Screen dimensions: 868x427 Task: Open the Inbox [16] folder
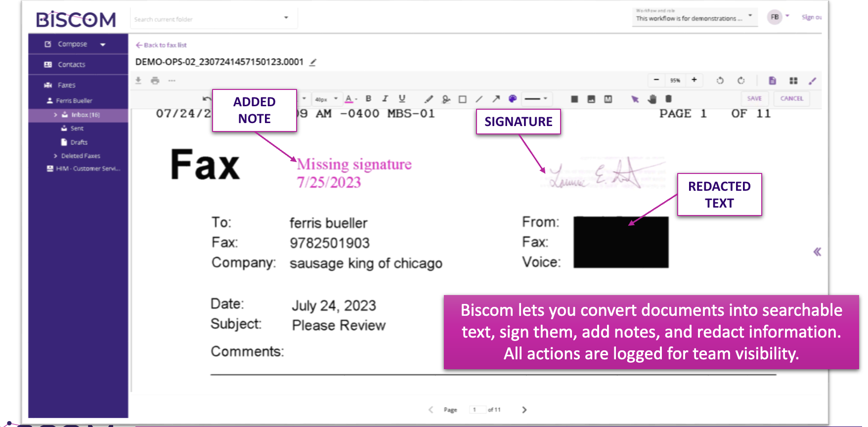click(x=85, y=115)
